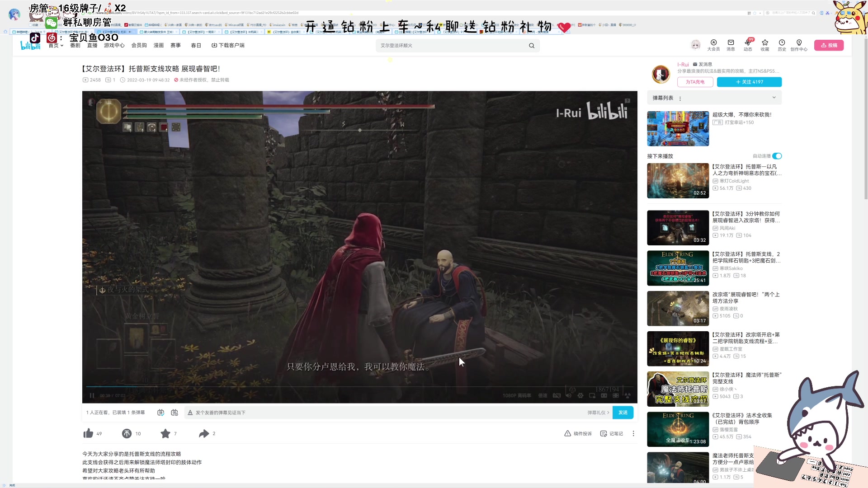This screenshot has height=488, width=868.
Task: Open the 倍速 playback speed menu
Action: [x=542, y=395]
